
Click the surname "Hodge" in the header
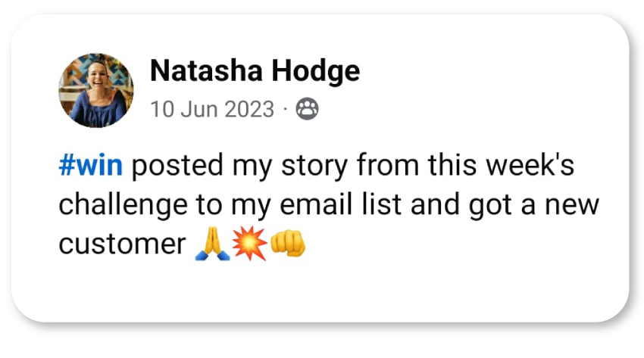[316, 72]
